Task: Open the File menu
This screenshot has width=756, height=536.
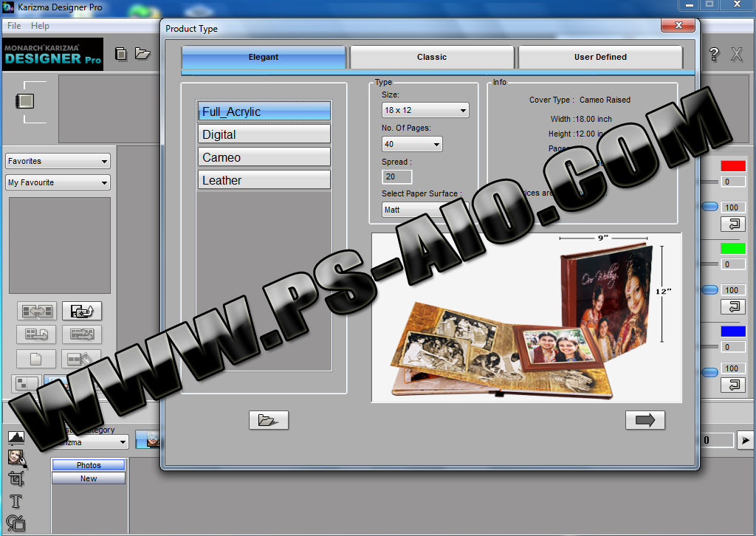Action: coord(14,26)
